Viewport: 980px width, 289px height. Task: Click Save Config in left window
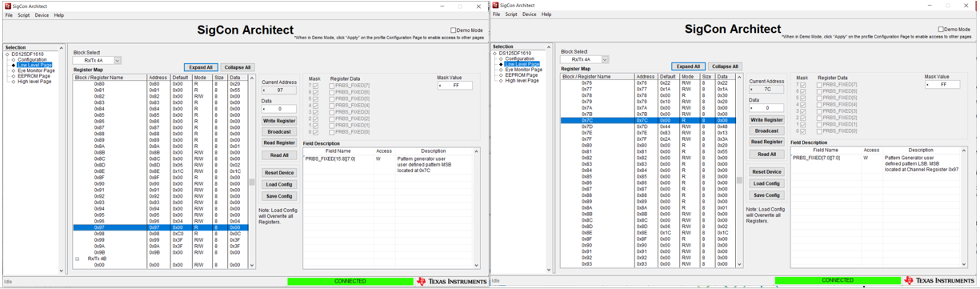point(279,196)
